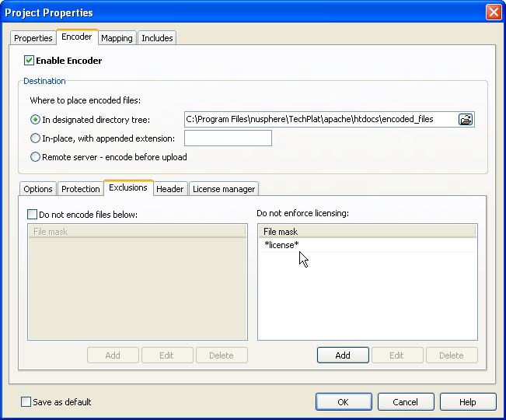
Task: Select the *license* file mask entry
Action: click(x=281, y=245)
